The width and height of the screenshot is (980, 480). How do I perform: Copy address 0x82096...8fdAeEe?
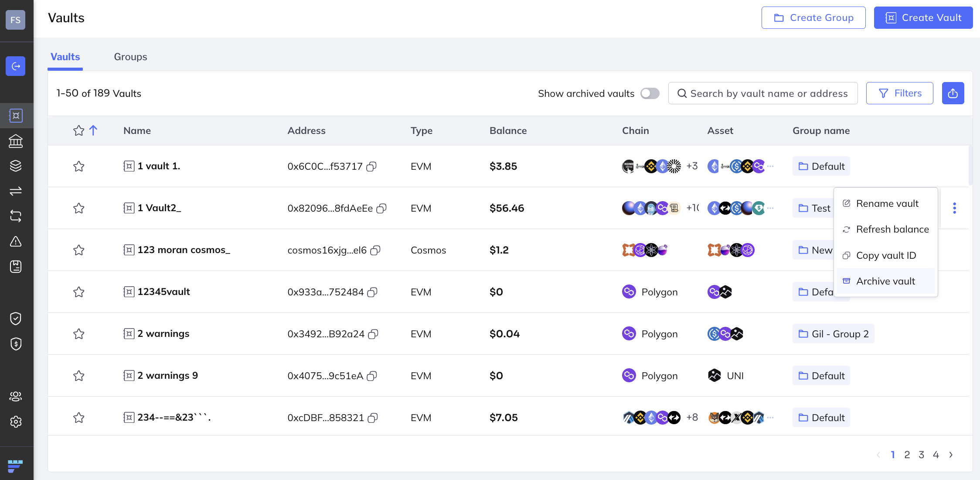(381, 209)
